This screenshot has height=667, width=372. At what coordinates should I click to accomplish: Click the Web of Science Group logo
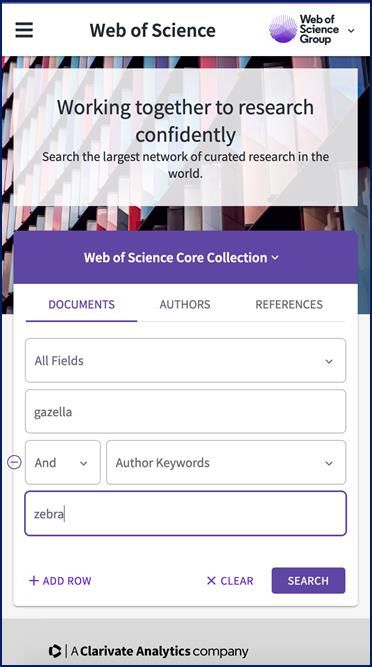pyautogui.click(x=304, y=29)
